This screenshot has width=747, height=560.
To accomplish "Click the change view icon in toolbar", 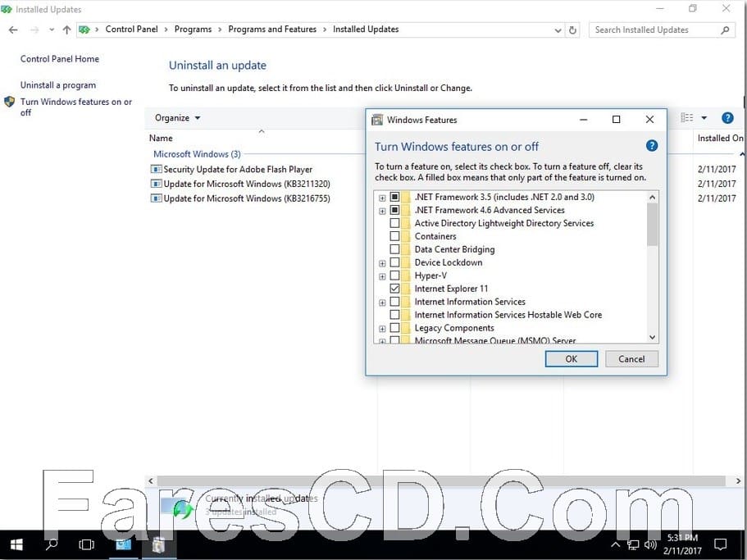I will pos(687,117).
